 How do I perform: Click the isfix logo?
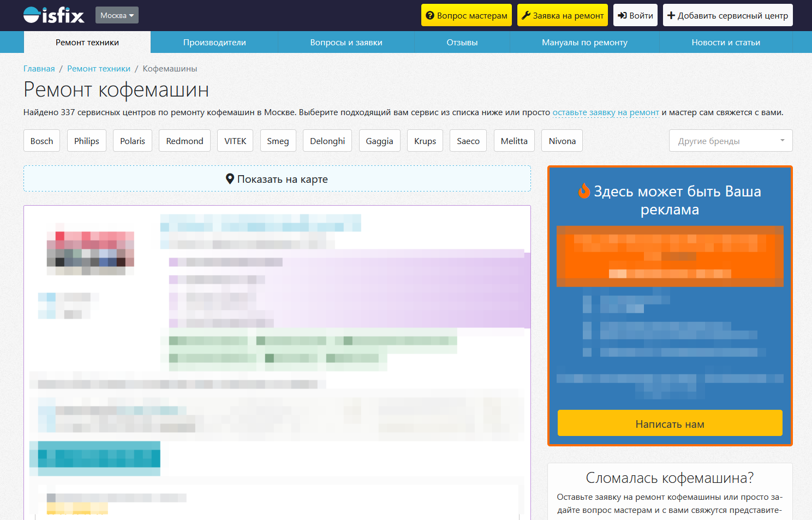tap(53, 15)
